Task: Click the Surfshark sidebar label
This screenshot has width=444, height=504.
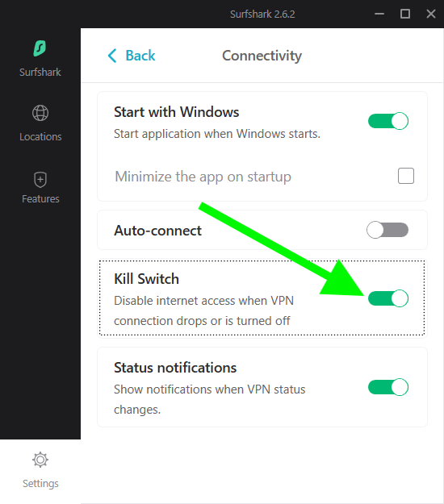Action: tap(40, 73)
